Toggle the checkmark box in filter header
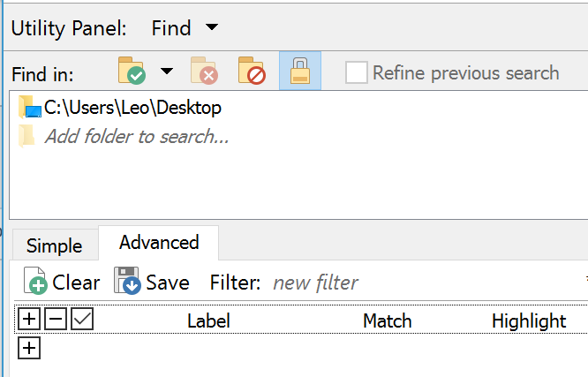 [82, 320]
